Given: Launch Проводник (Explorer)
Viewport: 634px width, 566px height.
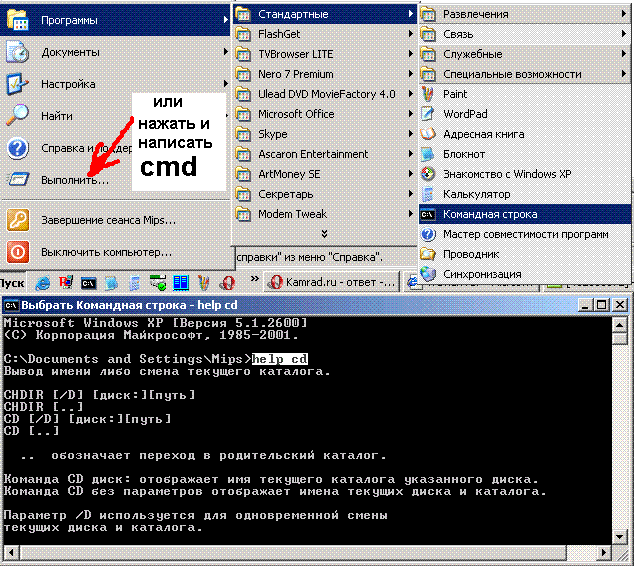Looking at the screenshot, I should coord(471,254).
